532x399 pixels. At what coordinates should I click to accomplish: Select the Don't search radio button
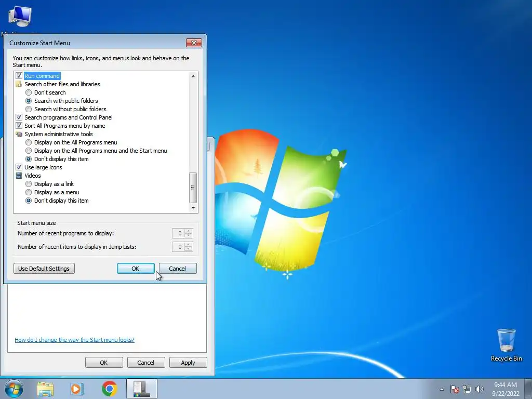point(29,92)
